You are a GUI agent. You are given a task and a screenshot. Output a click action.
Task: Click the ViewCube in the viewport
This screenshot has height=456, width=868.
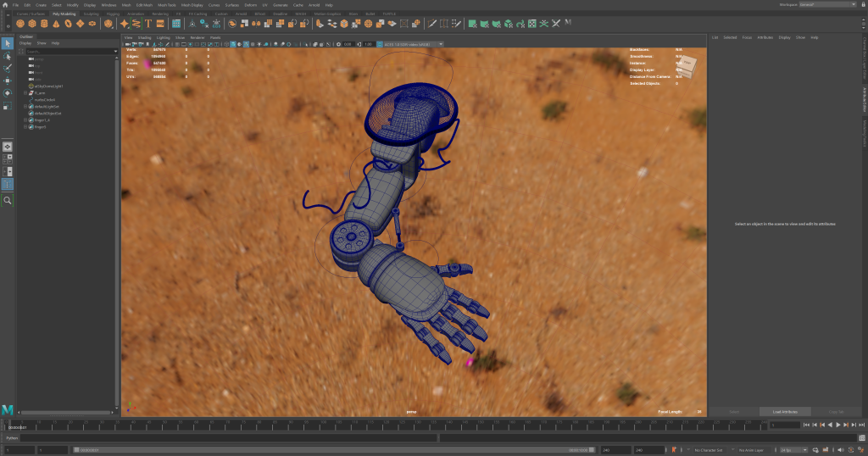tap(687, 66)
